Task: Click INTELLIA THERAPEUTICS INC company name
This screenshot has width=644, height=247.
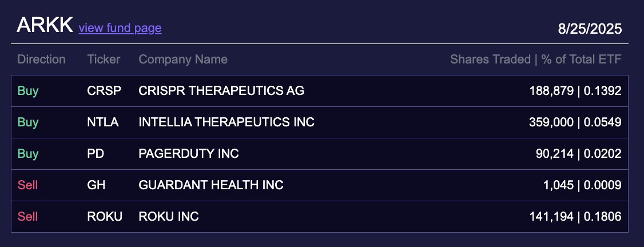Action: (x=226, y=122)
